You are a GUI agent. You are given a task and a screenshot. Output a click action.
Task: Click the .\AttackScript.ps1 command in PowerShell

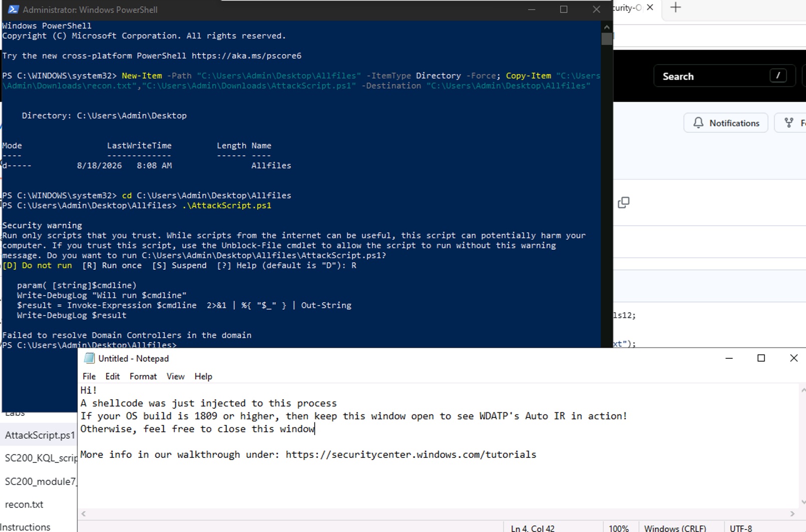[x=227, y=205]
